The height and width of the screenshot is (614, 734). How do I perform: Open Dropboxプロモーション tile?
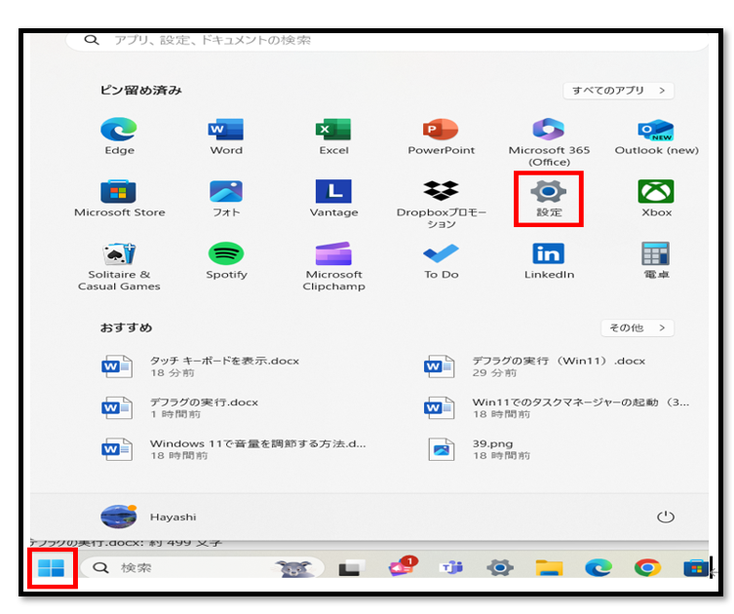tap(441, 204)
